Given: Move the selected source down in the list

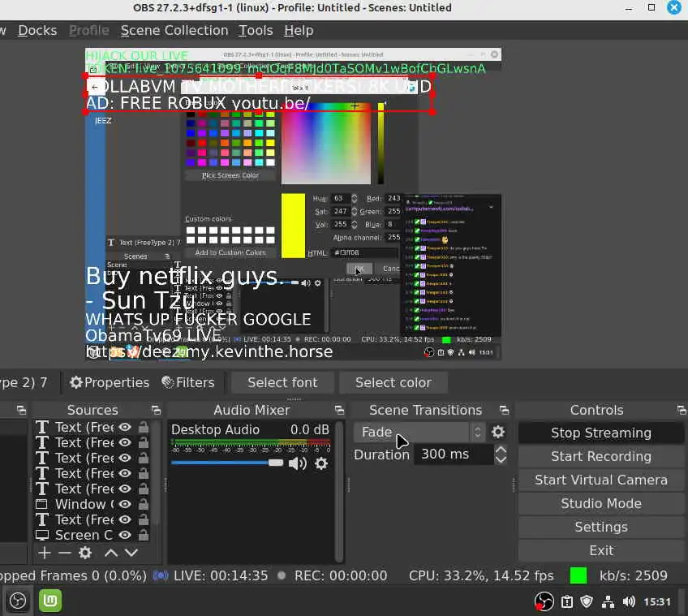Looking at the screenshot, I should [131, 553].
